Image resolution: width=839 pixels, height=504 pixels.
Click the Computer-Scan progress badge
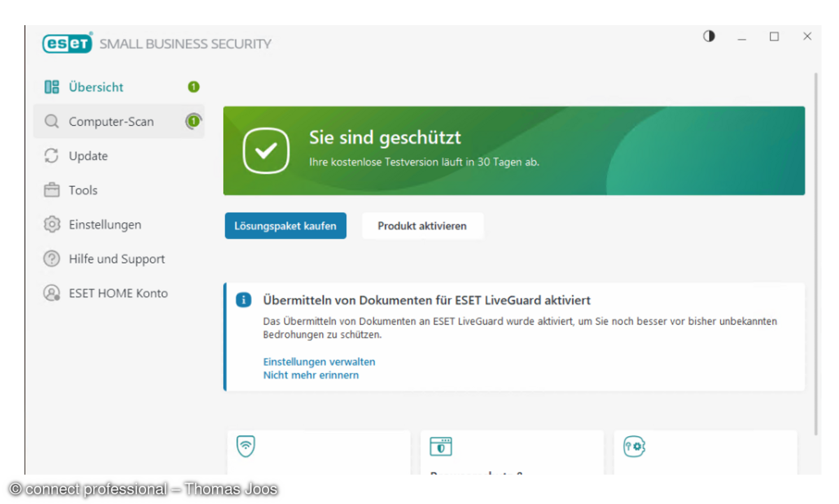click(x=194, y=122)
